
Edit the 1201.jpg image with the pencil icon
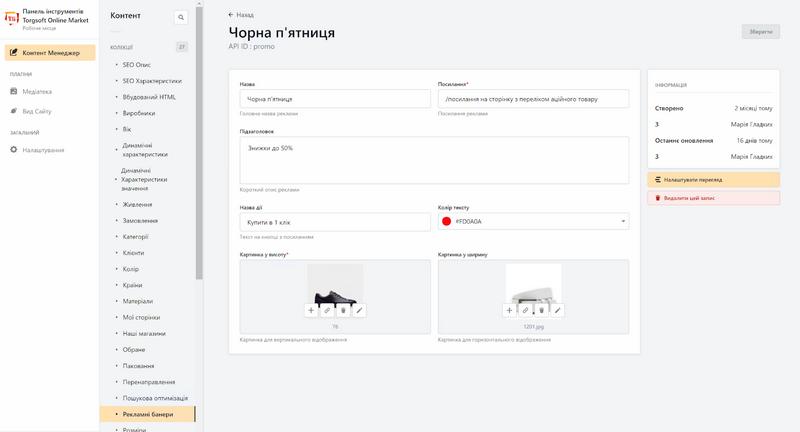click(x=558, y=310)
